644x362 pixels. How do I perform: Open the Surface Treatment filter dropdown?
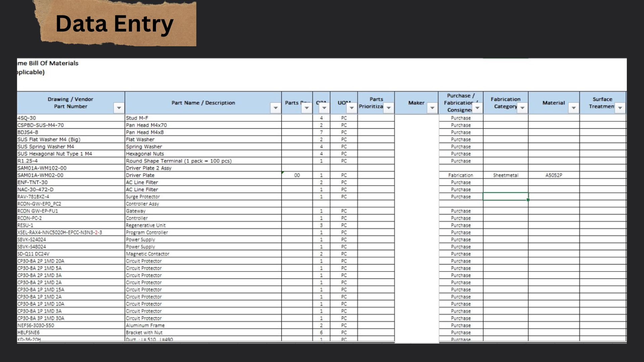point(620,108)
